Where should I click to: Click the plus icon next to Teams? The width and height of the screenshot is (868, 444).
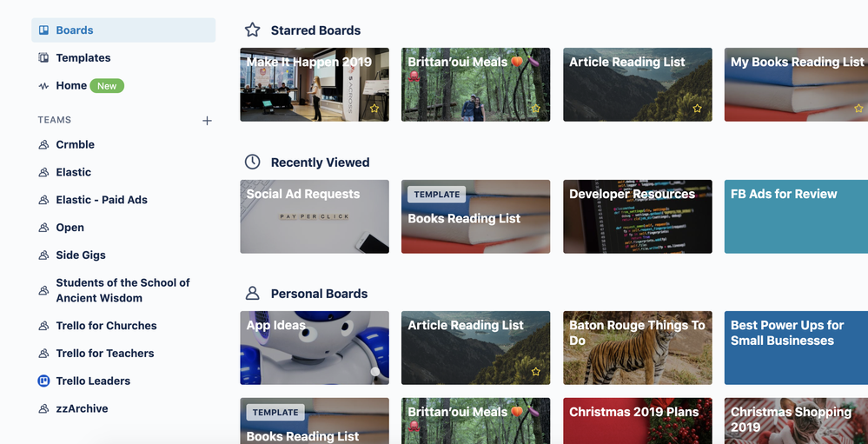pos(207,121)
